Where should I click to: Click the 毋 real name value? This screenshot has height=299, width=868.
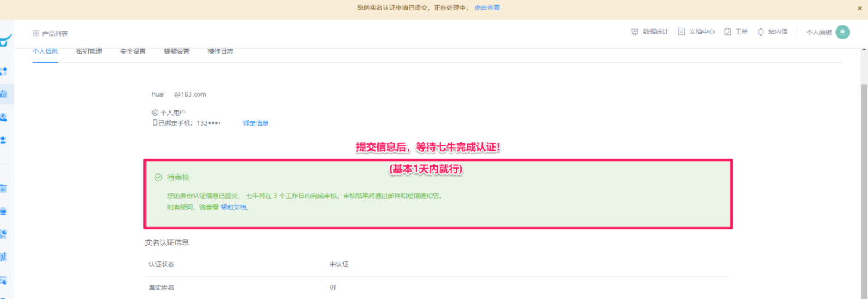[332, 287]
